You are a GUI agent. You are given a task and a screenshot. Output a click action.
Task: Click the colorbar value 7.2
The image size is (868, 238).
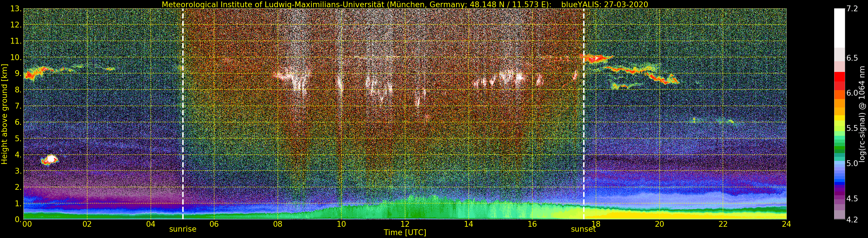coord(852,9)
